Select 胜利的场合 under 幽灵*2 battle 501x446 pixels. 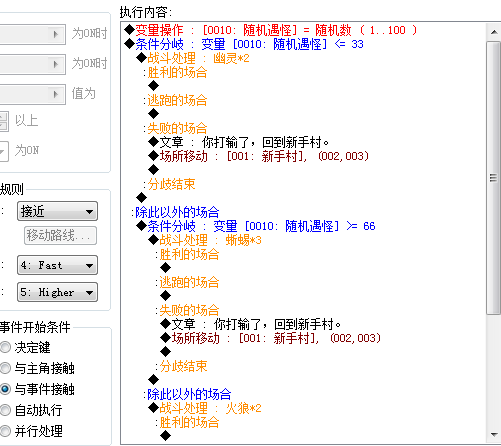(x=175, y=72)
